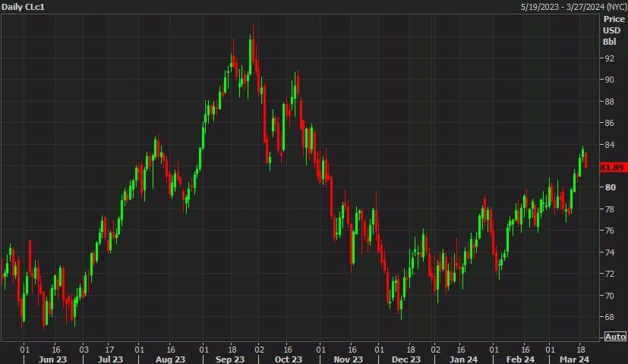
Task: Click the 'Aug 23' month label
Action: tap(170, 359)
